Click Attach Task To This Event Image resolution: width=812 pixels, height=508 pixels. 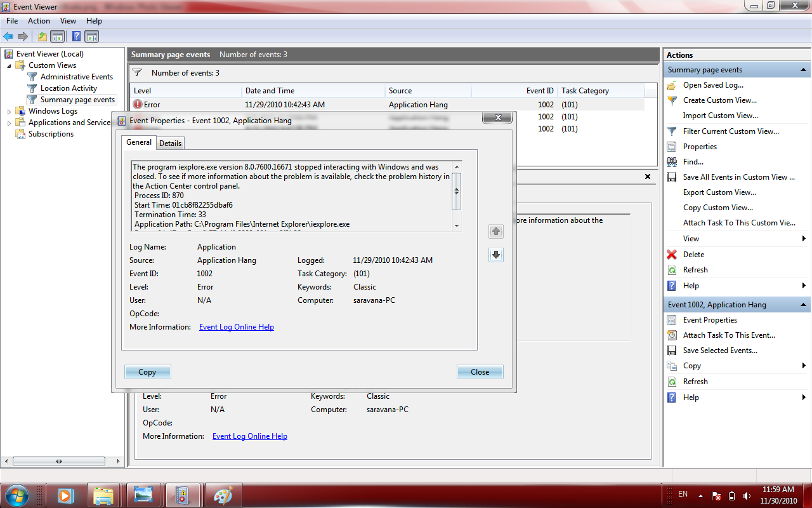click(729, 335)
